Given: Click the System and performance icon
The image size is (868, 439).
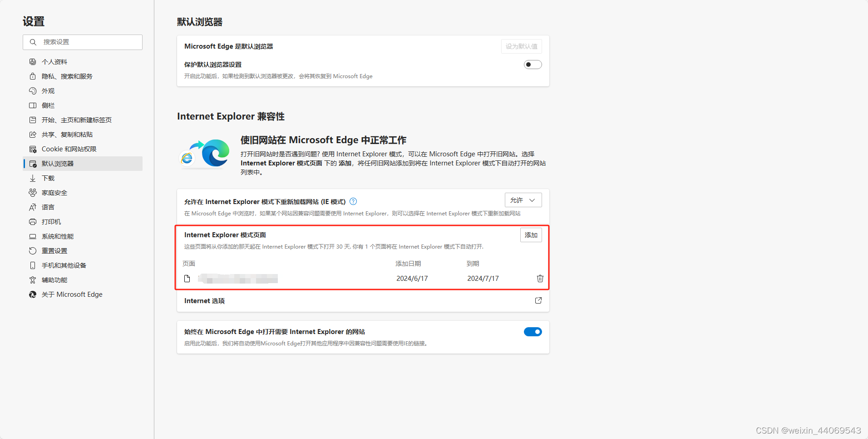Looking at the screenshot, I should (x=33, y=236).
